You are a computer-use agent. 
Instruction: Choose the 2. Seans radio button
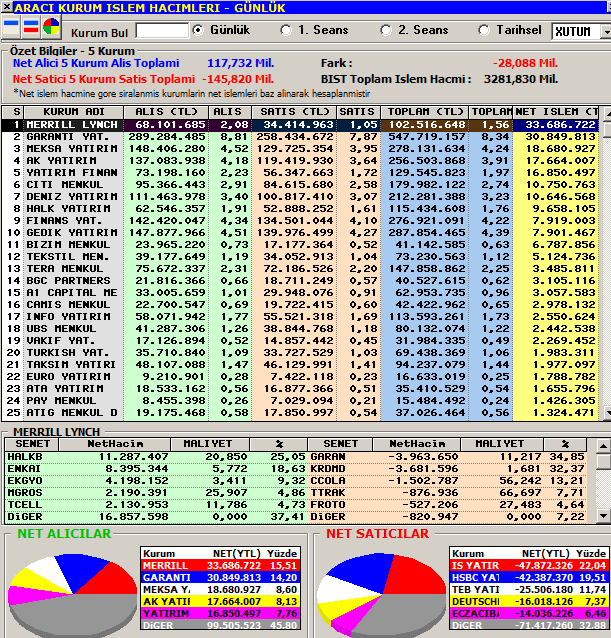tap(386, 30)
